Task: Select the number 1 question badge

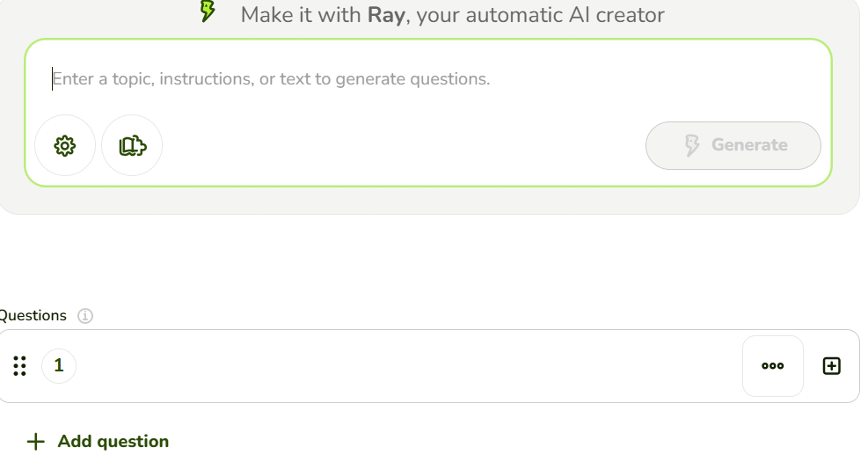Action: pos(59,366)
